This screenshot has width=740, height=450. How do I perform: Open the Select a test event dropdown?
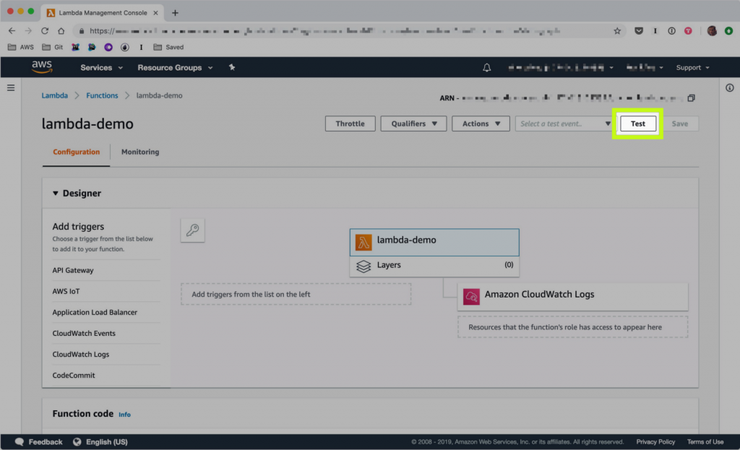564,124
